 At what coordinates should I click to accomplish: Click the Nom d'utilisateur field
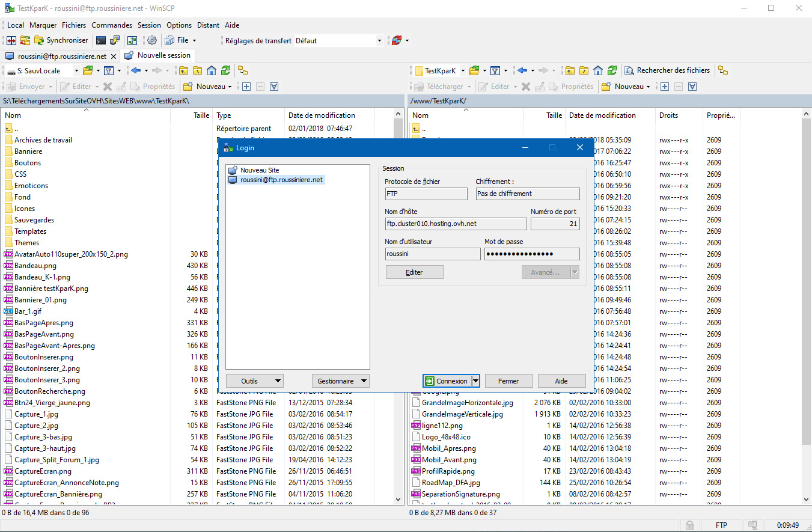point(433,254)
